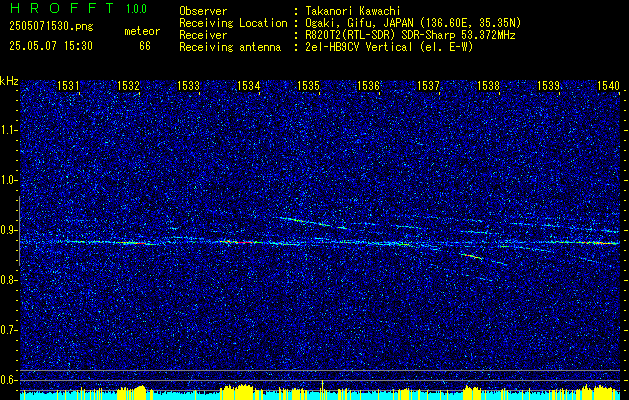The width and height of the screenshot is (629, 400).
Task: Click the 0.6 kHz axis label
Action: click(x=8, y=380)
